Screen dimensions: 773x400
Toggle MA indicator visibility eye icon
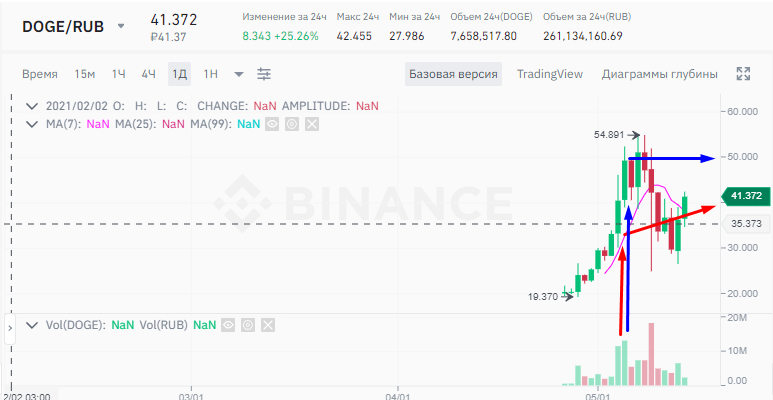(x=272, y=124)
